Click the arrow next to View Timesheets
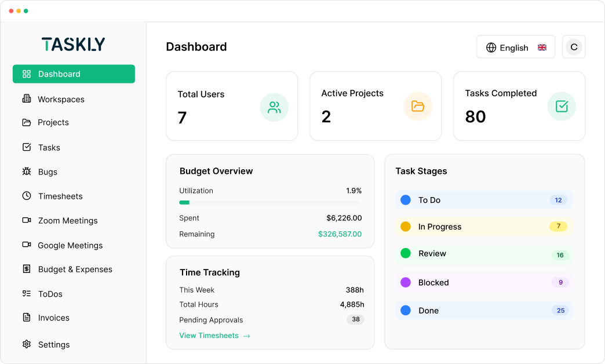Viewport: 605px width, 364px height. pyautogui.click(x=246, y=336)
